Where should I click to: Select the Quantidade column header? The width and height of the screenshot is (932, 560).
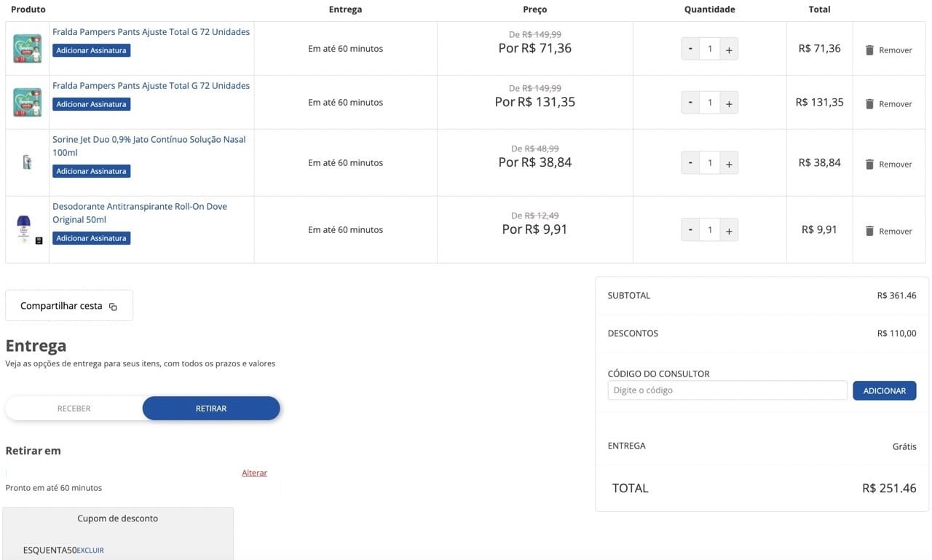click(x=710, y=9)
